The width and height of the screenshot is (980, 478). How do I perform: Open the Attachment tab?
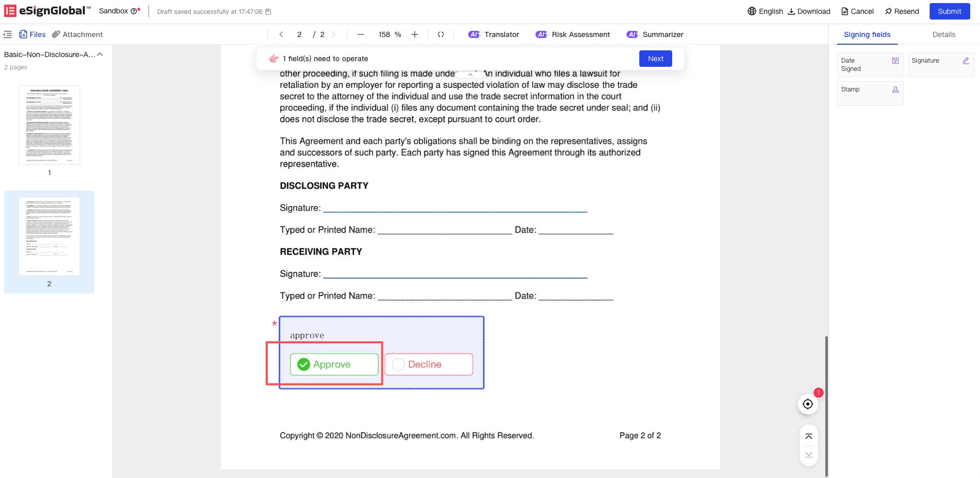(78, 34)
